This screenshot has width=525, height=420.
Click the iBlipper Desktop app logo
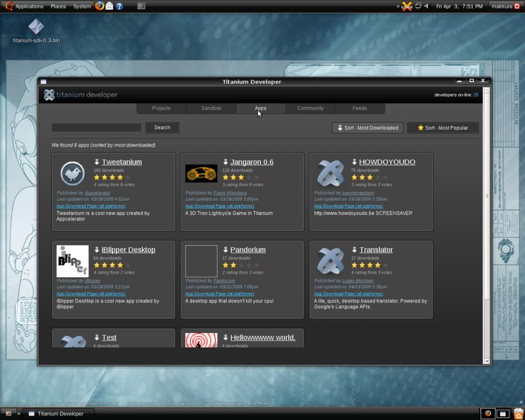click(72, 261)
